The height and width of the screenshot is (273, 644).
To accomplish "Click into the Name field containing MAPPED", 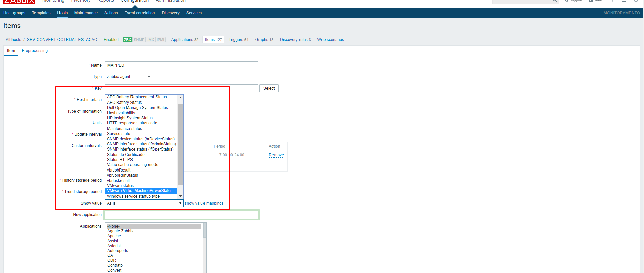I will pos(182,65).
